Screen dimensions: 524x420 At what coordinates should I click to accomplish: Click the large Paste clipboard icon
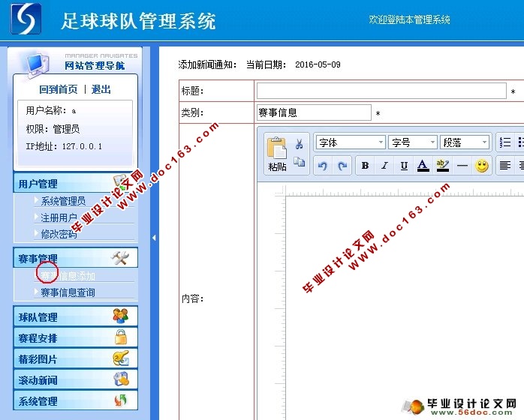277,148
